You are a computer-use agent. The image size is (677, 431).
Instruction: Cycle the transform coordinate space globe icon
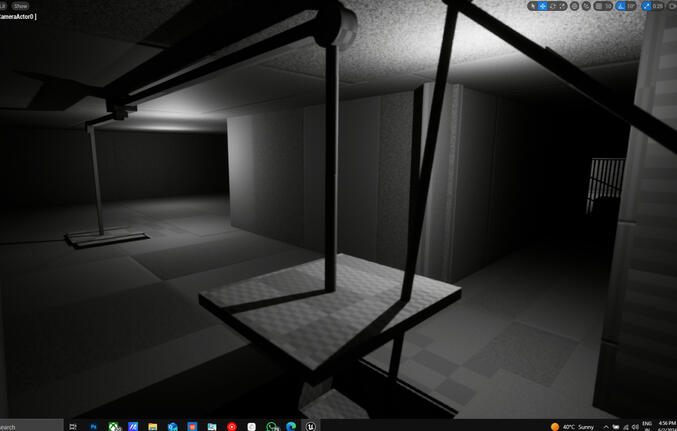point(574,6)
